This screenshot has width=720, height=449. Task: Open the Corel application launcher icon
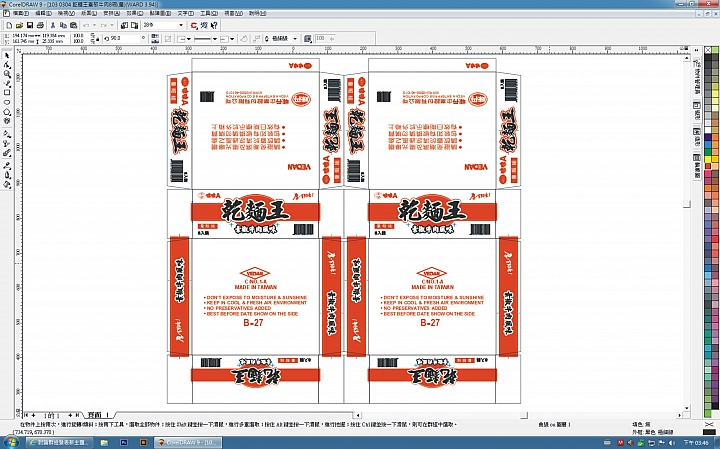[194, 25]
